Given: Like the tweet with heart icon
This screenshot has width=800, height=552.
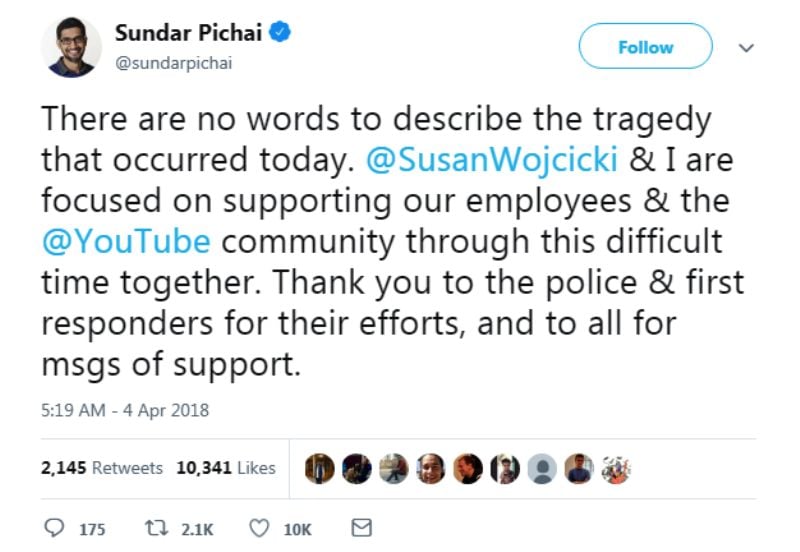Looking at the screenshot, I should 259,528.
